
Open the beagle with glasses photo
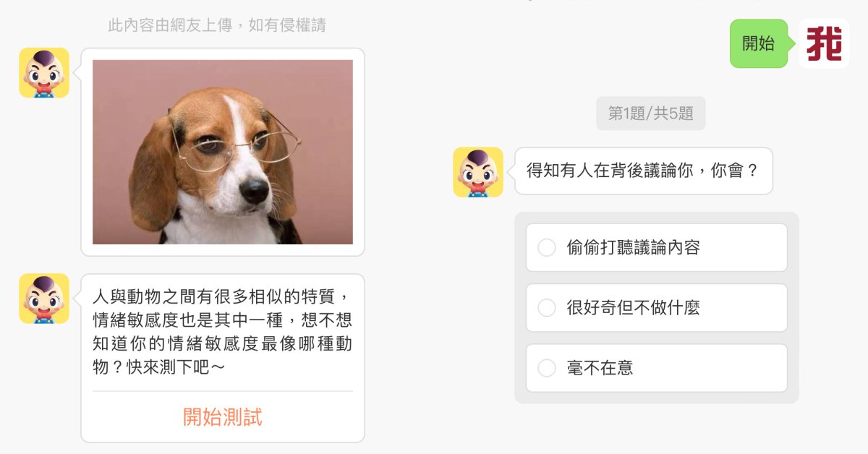tap(223, 152)
